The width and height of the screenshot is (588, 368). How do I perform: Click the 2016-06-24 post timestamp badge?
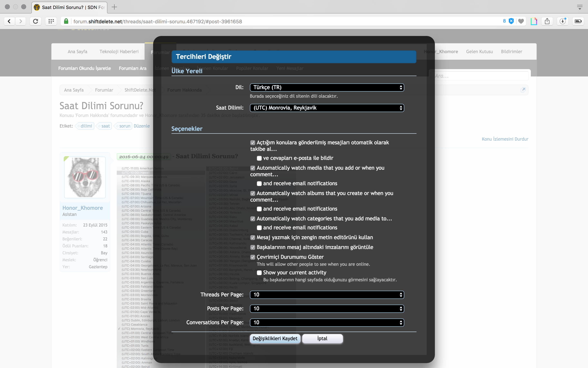click(x=144, y=157)
